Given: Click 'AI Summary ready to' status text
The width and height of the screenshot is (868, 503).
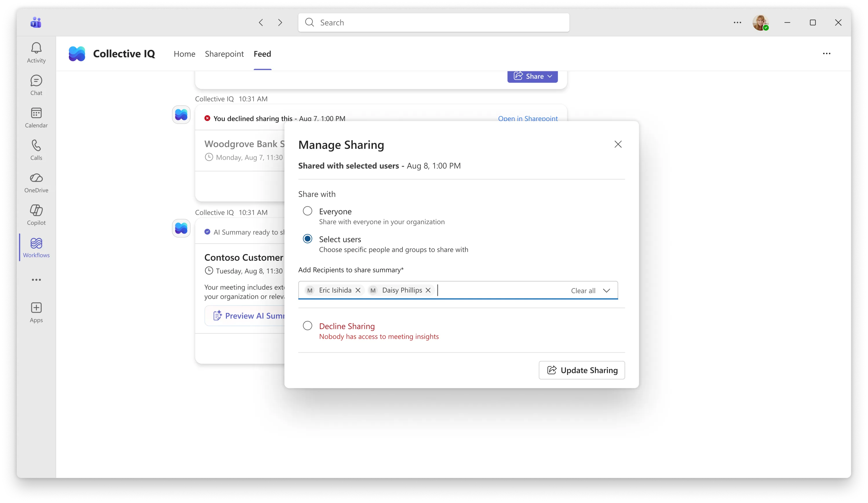Looking at the screenshot, I should pyautogui.click(x=249, y=232).
